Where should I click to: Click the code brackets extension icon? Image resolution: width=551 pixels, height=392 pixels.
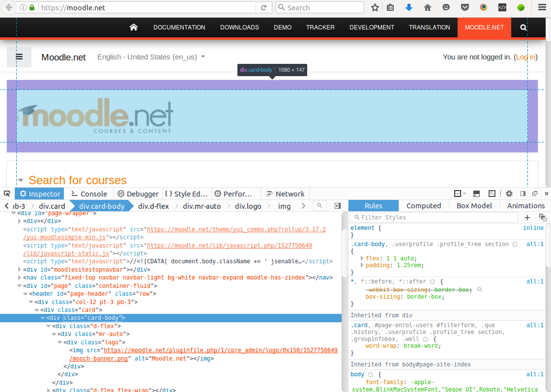point(502,7)
